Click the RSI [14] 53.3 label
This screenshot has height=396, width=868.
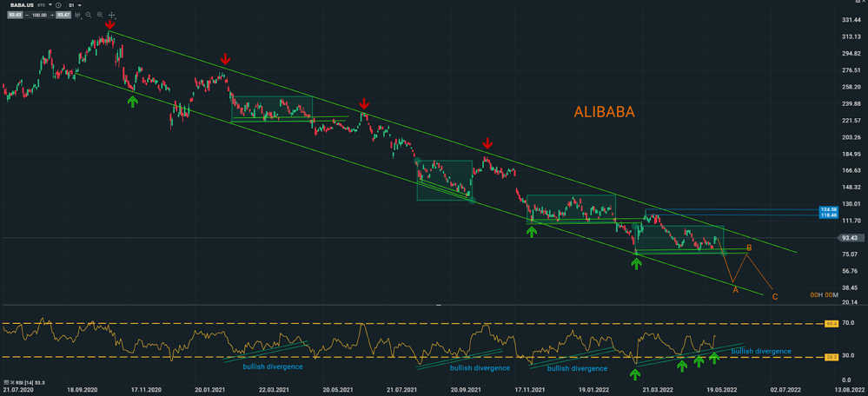(x=30, y=383)
